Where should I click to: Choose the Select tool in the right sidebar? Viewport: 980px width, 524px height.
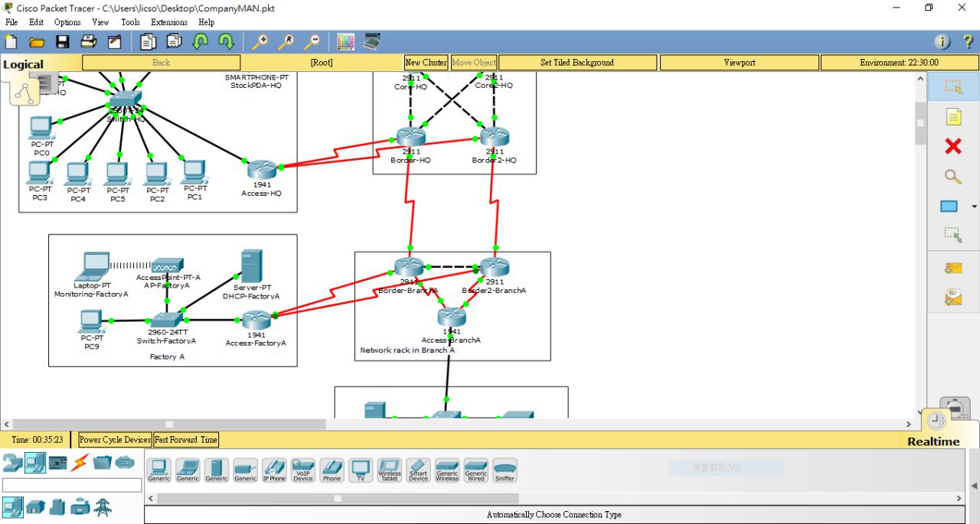[x=953, y=87]
